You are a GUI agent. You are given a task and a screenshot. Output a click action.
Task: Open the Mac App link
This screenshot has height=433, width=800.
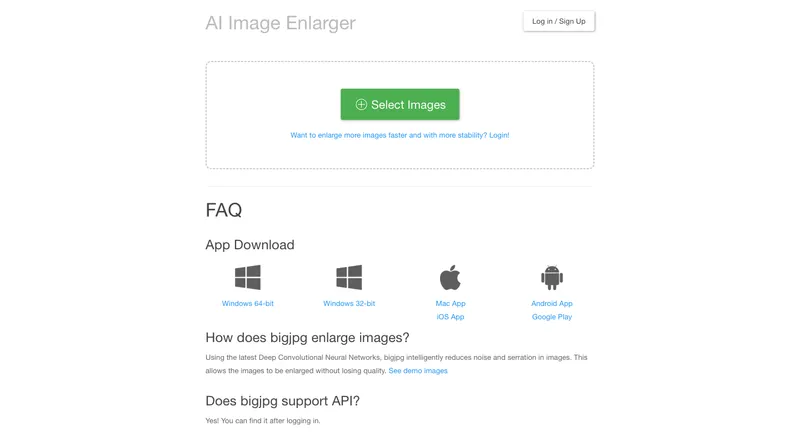(x=451, y=303)
